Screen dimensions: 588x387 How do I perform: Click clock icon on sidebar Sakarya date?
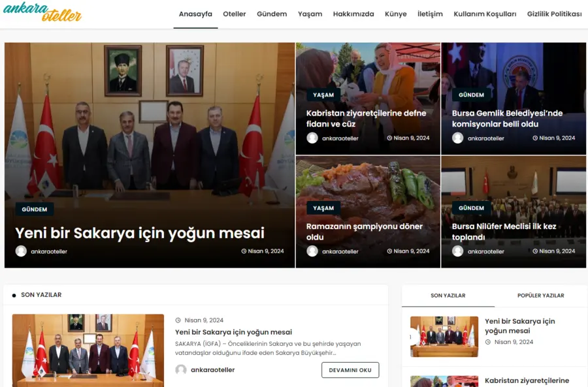(487, 342)
